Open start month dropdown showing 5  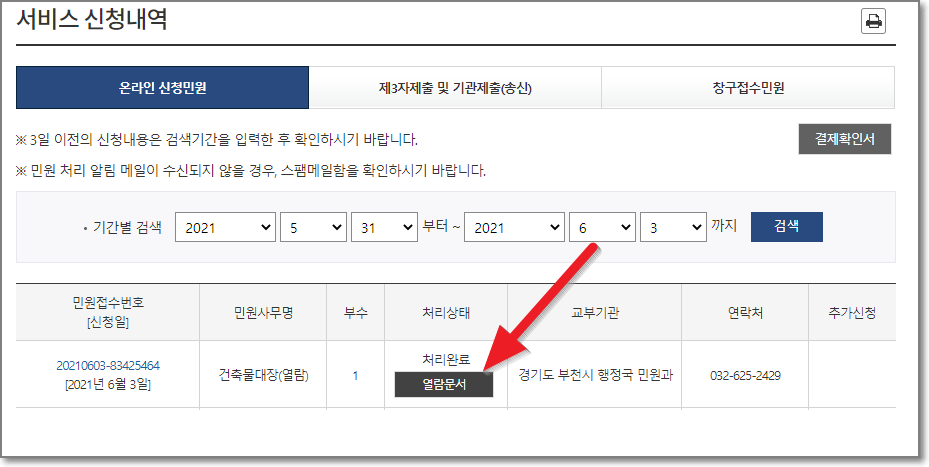313,227
